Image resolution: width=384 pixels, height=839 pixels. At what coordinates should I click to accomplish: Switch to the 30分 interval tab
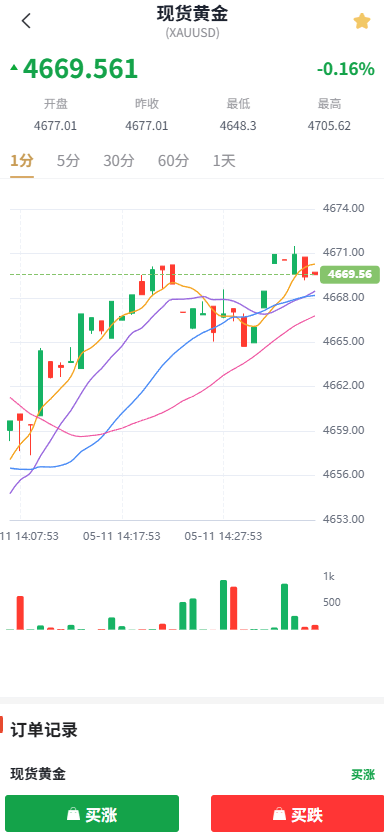119,161
